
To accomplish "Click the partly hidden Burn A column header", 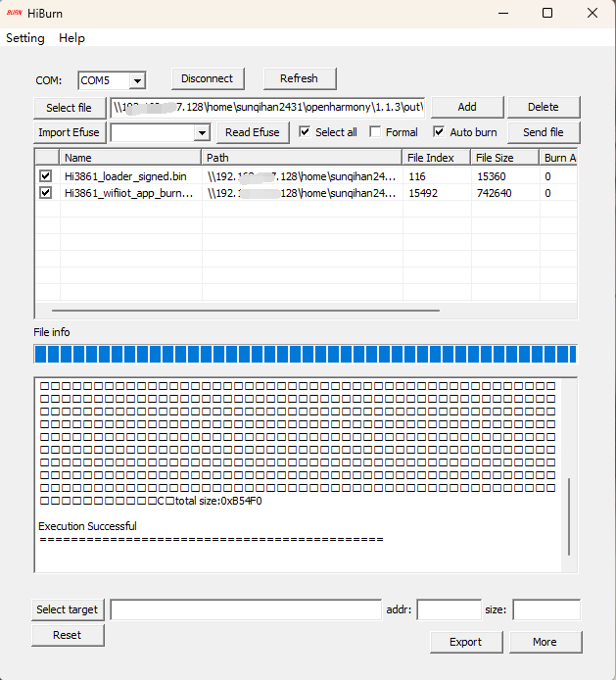I will (558, 158).
